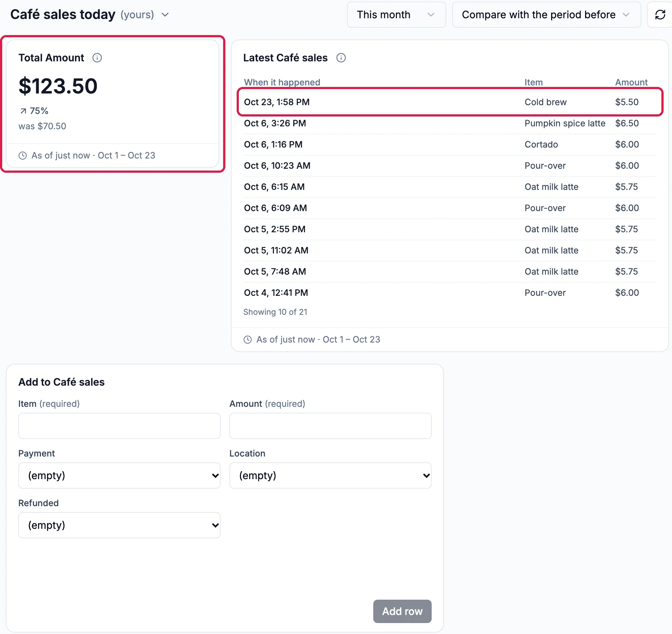Click clock icon in Latest Café sales footer

[x=248, y=340]
